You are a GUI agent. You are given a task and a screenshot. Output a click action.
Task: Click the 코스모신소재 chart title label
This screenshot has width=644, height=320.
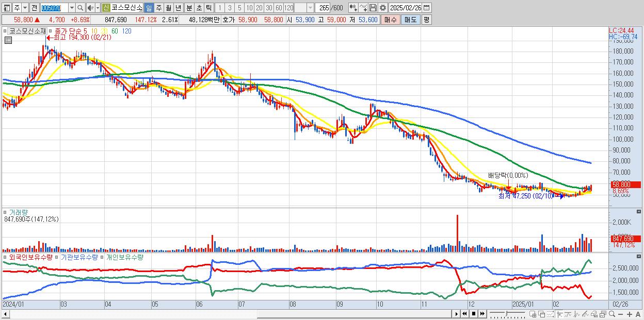pos(27,31)
